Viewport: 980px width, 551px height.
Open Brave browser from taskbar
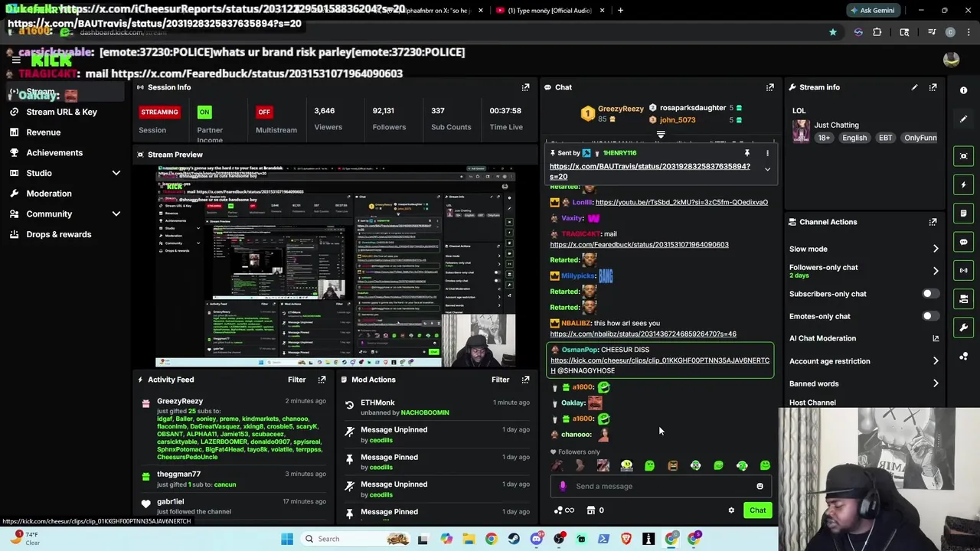[626, 539]
